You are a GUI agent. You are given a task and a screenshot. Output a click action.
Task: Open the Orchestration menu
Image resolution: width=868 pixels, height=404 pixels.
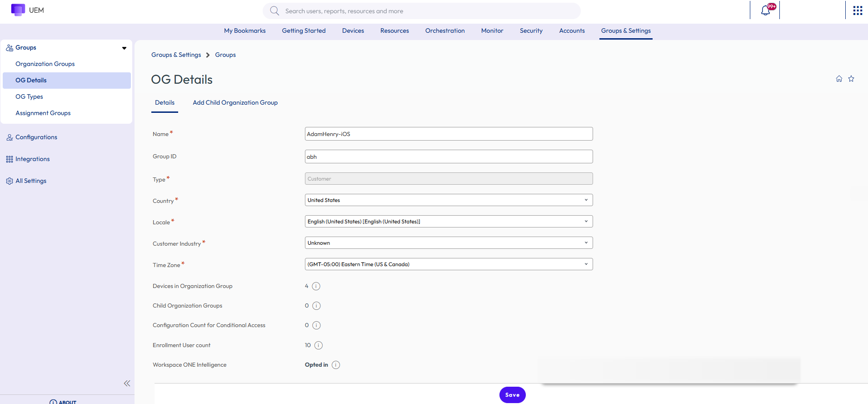pos(445,31)
